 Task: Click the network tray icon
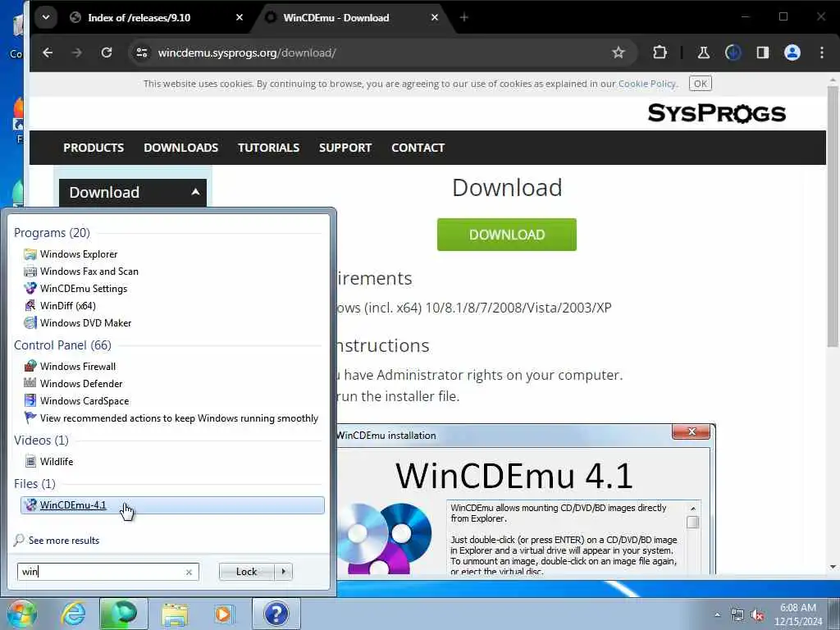pos(737,615)
